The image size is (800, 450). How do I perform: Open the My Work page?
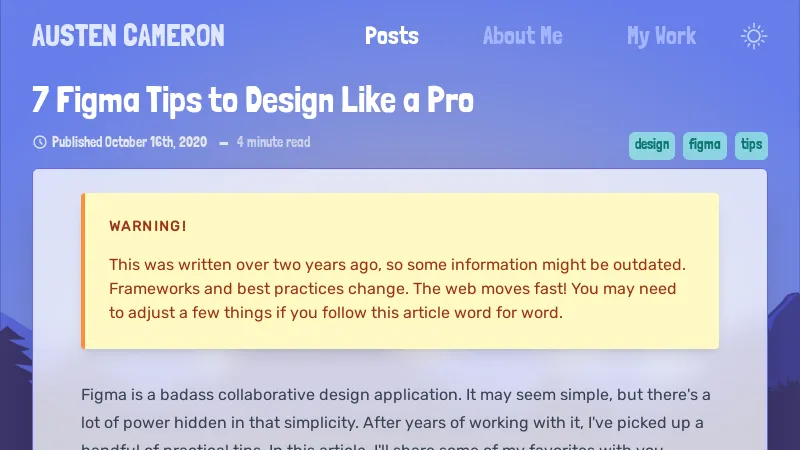click(x=661, y=37)
